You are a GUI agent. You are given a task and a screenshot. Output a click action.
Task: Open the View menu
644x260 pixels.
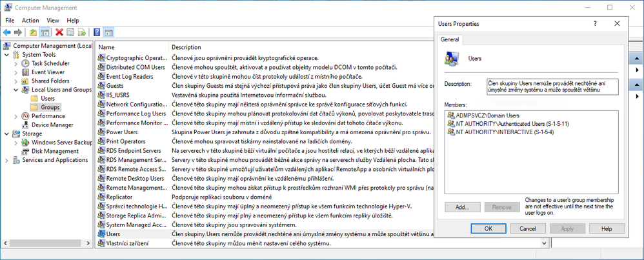[x=52, y=20]
